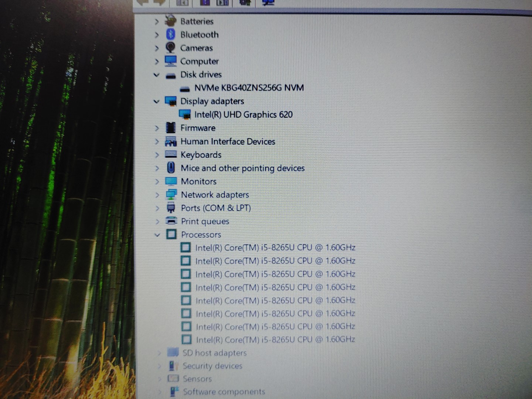Click the Cameras device category icon
Viewport: 532px width, 399px height.
(x=170, y=48)
